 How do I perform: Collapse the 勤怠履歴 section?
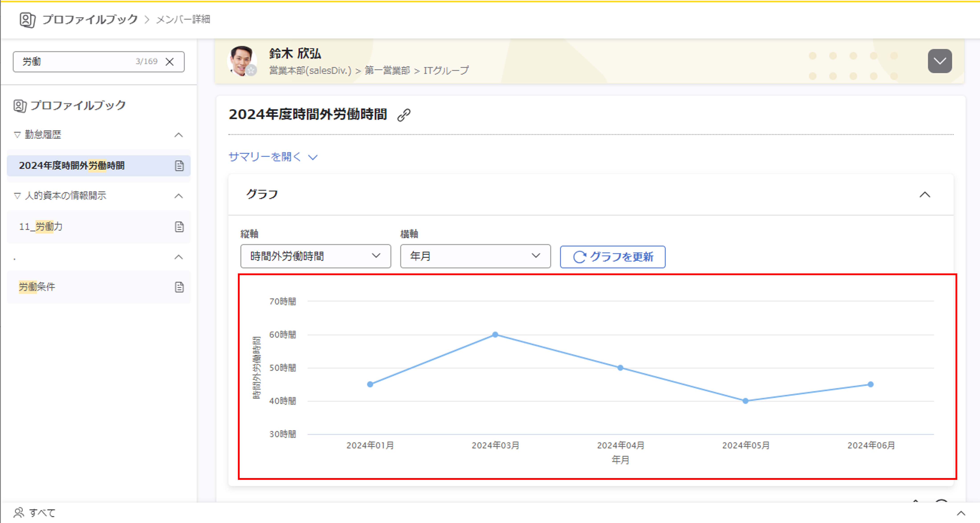pos(178,135)
